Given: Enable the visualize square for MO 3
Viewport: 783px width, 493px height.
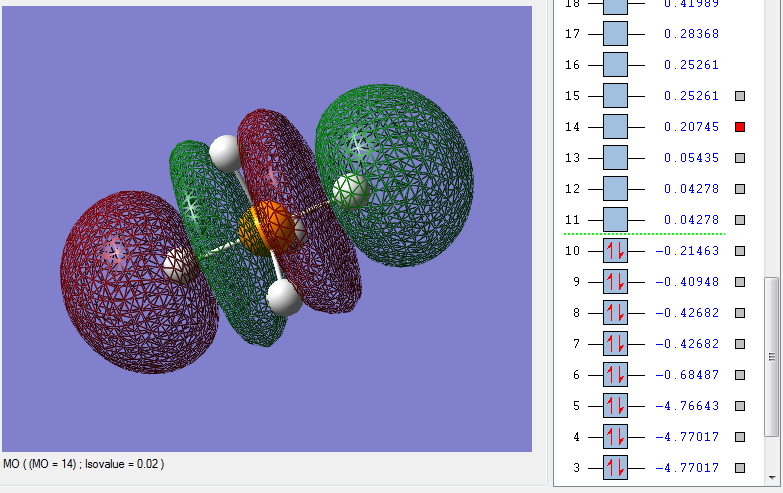Looking at the screenshot, I should (x=740, y=468).
